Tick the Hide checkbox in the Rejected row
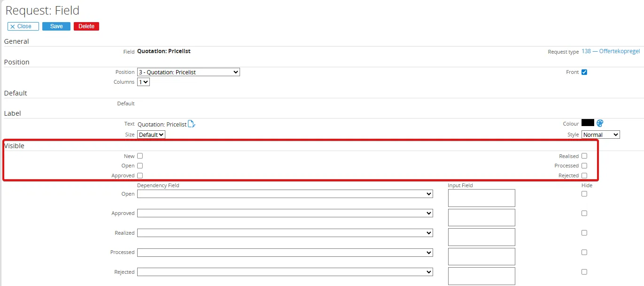 584,272
